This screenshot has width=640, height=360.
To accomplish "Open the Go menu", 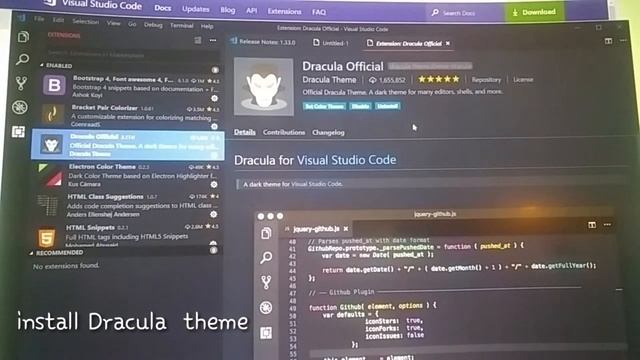I will click(132, 24).
